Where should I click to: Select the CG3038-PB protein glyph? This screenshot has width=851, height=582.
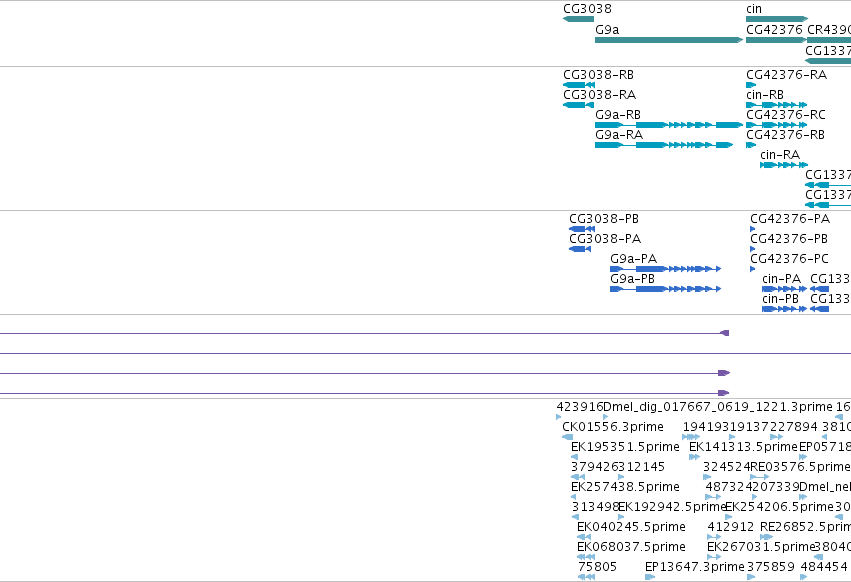pyautogui.click(x=582, y=229)
